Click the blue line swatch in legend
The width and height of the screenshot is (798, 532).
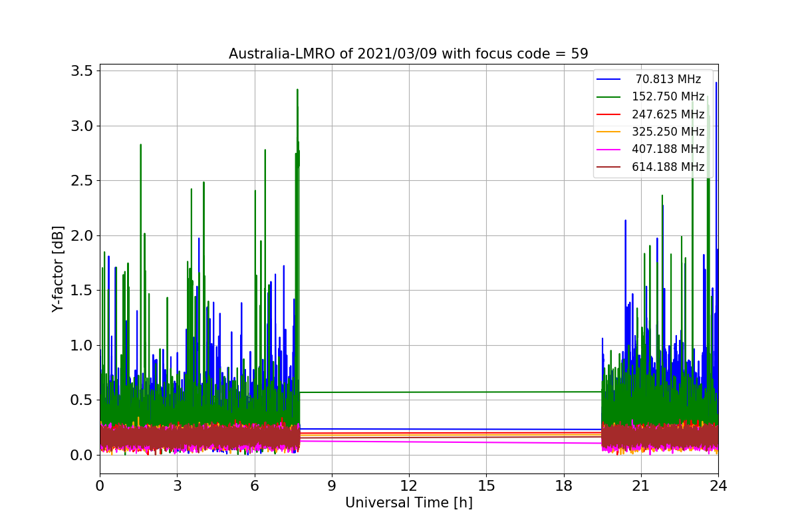click(x=608, y=80)
